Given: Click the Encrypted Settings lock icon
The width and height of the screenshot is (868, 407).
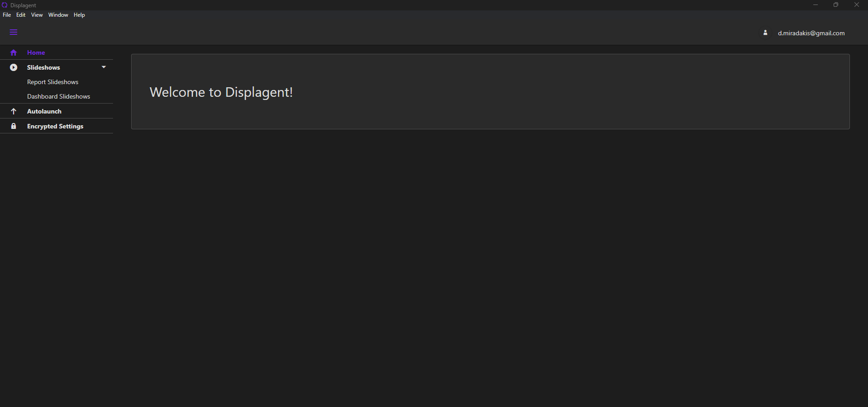Looking at the screenshot, I should pos(14,126).
